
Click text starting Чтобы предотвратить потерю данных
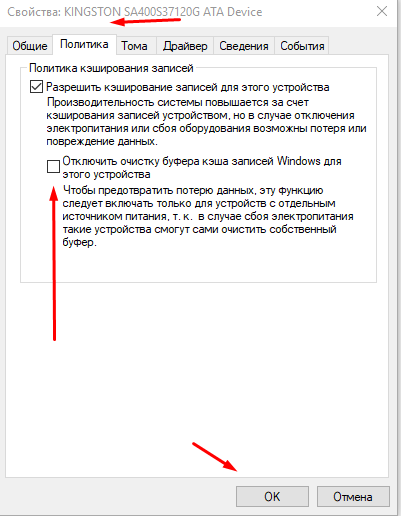208,216
